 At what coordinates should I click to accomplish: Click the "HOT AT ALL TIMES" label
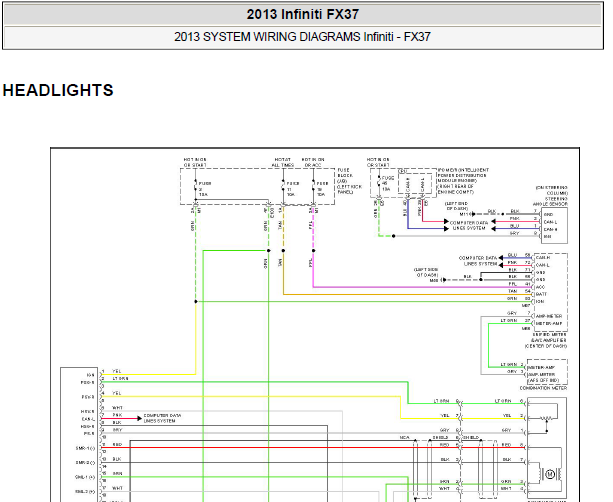283,162
